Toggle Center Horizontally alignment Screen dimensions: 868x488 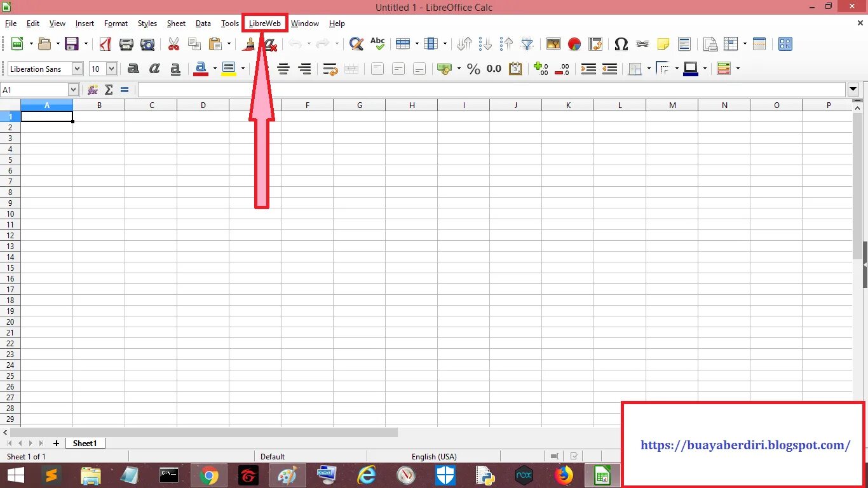point(283,69)
